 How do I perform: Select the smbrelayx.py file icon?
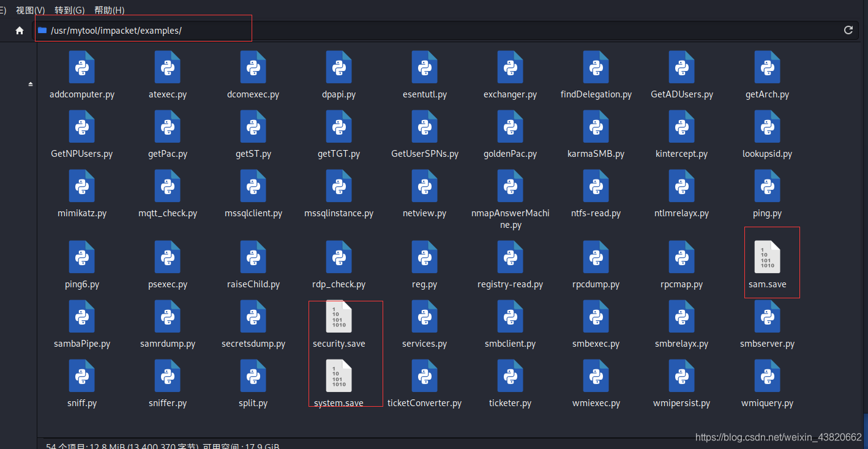coord(682,317)
